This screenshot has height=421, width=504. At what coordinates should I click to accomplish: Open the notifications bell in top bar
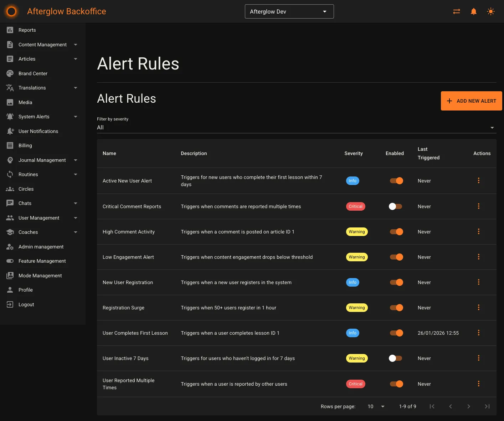coord(473,11)
